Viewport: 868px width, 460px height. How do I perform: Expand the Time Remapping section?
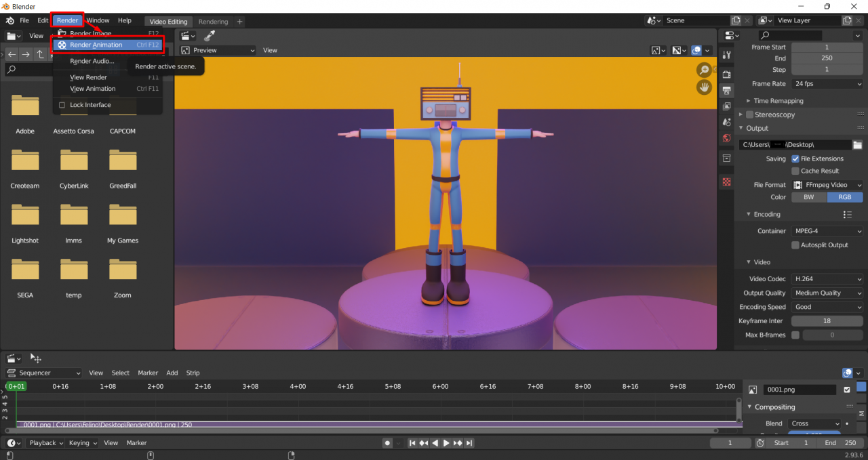[778, 101]
